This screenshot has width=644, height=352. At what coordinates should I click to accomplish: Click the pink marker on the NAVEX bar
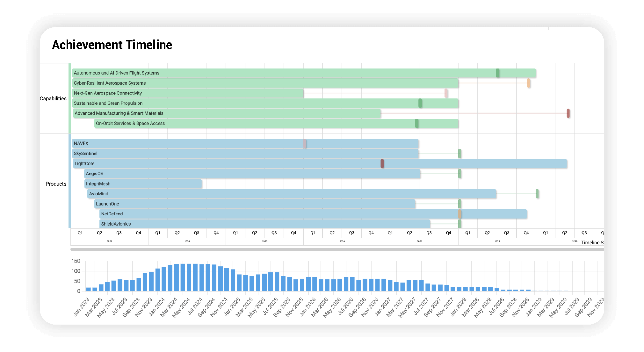point(305,143)
